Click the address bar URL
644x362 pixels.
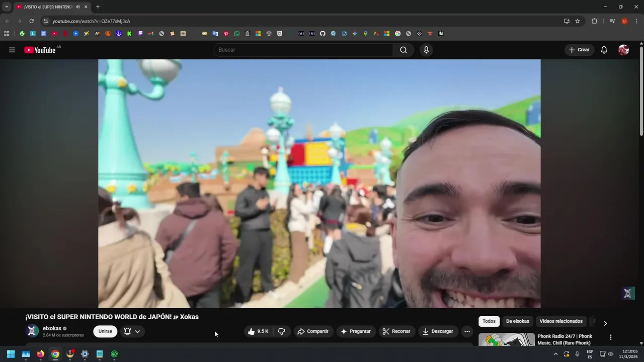pos(91,21)
